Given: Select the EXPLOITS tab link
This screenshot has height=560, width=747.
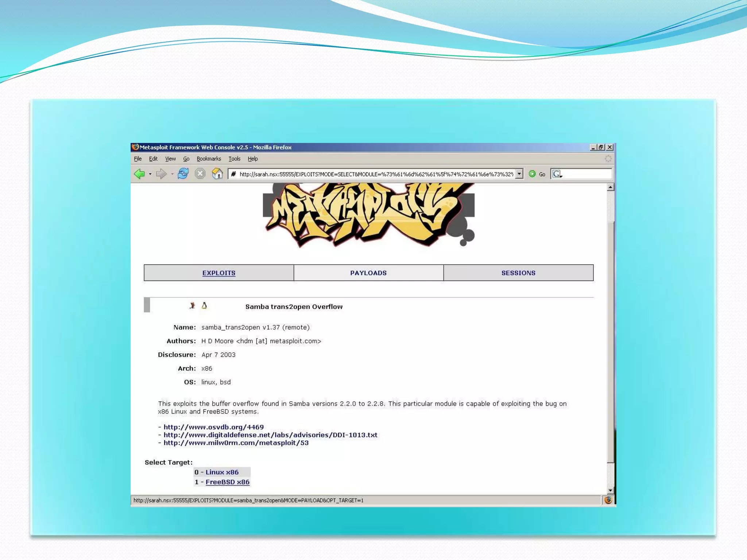Looking at the screenshot, I should click(219, 273).
